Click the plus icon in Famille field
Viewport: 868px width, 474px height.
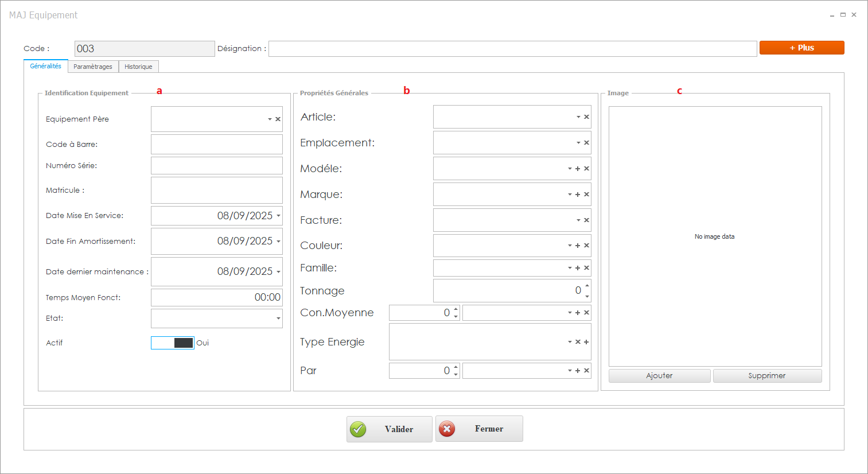coord(578,268)
